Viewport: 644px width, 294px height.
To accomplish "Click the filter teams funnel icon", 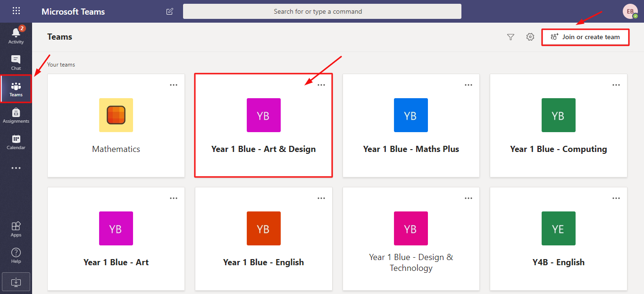I will coord(510,37).
